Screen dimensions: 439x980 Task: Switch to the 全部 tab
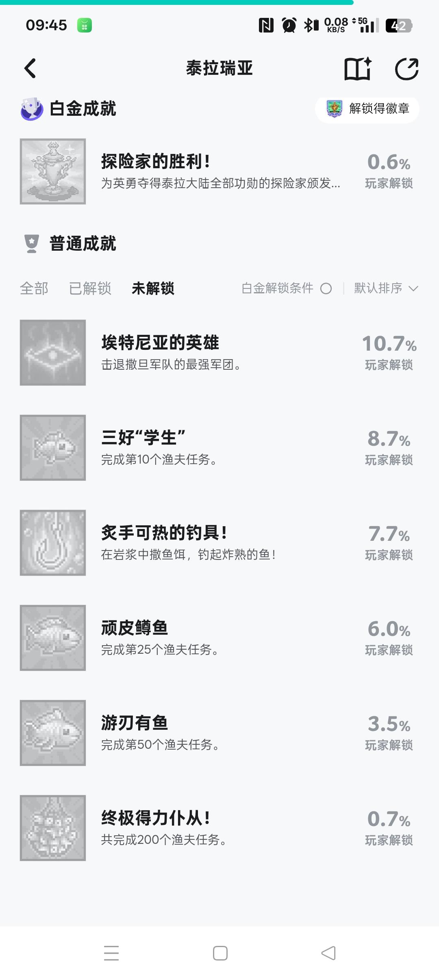[34, 288]
